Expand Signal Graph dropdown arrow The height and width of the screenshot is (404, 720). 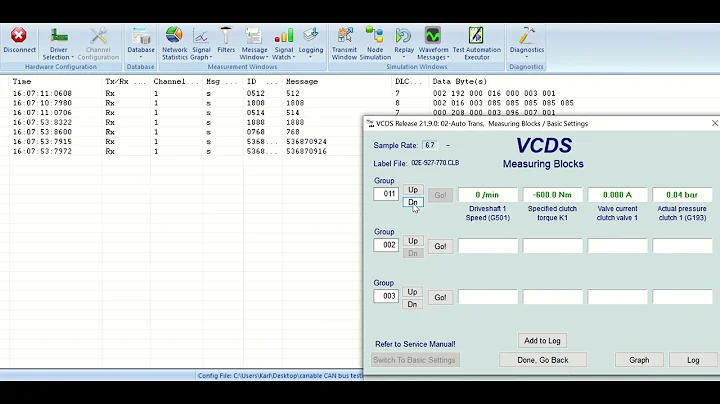[210, 57]
